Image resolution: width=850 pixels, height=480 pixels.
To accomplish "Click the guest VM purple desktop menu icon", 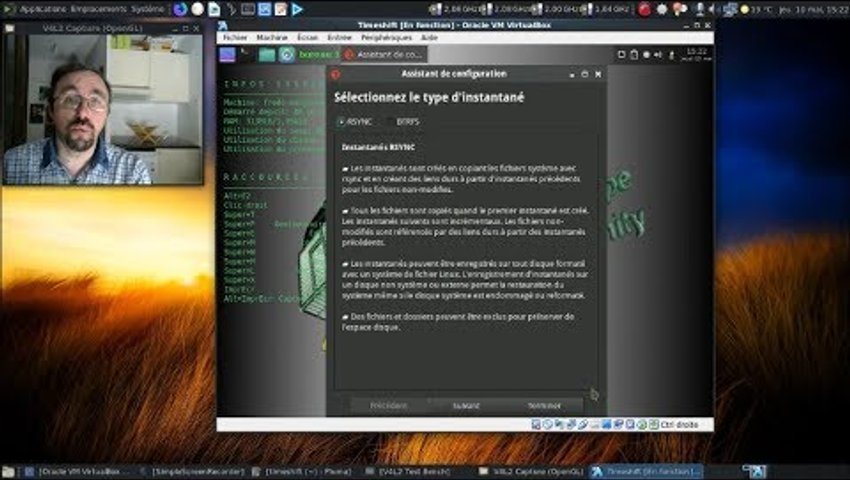I will (x=227, y=54).
